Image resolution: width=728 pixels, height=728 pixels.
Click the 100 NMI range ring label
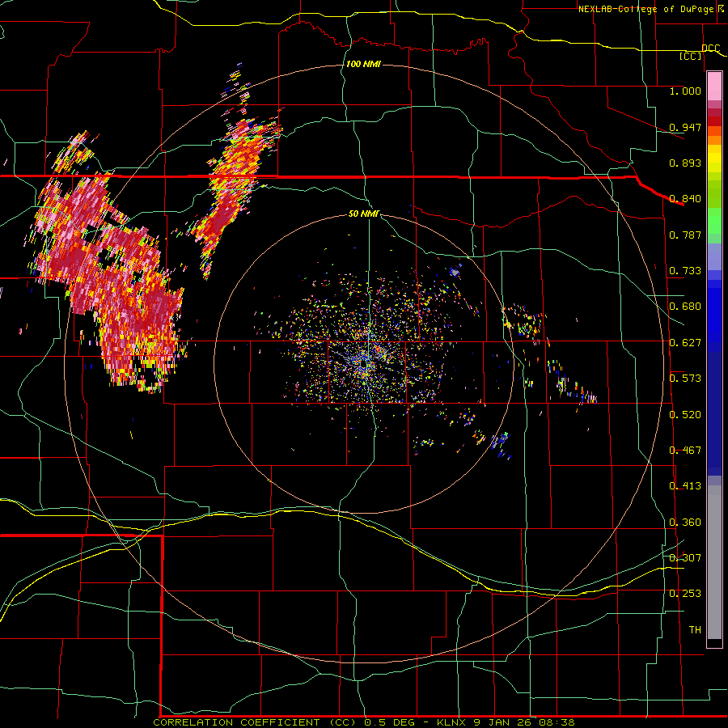click(x=363, y=64)
